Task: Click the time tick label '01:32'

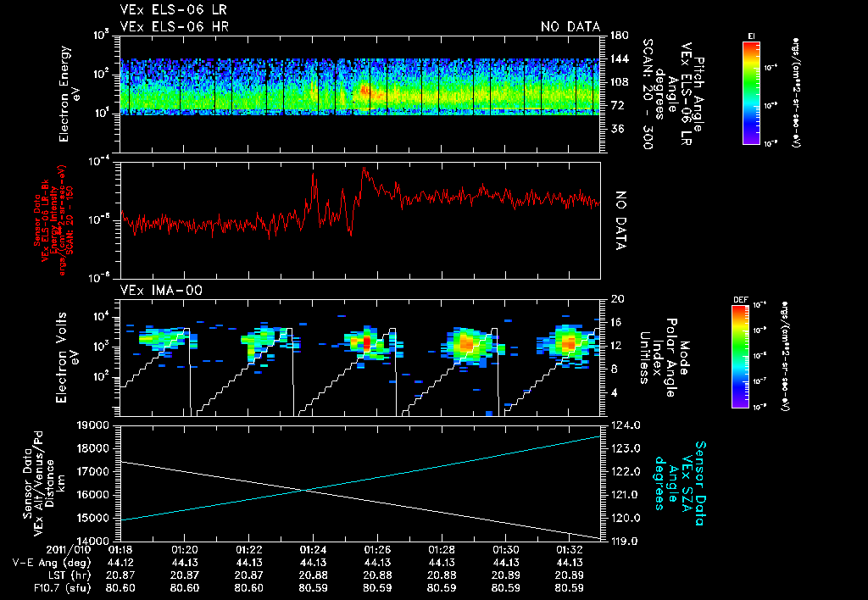Action: pyautogui.click(x=570, y=551)
